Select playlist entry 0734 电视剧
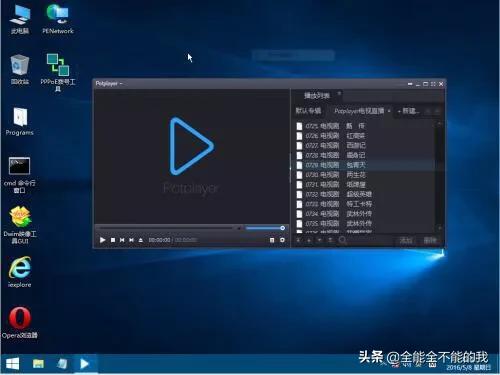The width and height of the screenshot is (500, 375). point(365,214)
